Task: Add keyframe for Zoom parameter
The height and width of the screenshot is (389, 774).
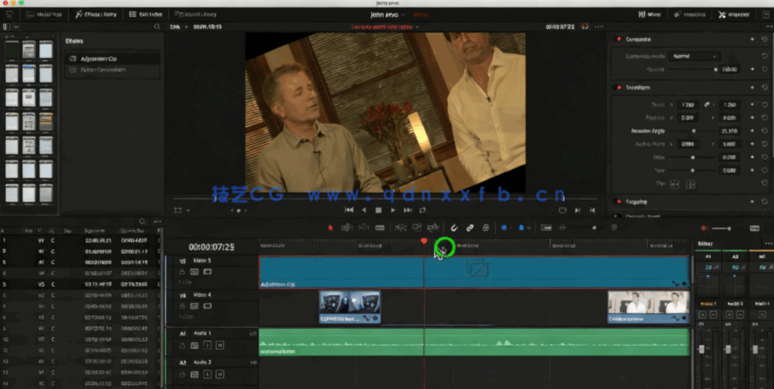Action: (x=752, y=105)
